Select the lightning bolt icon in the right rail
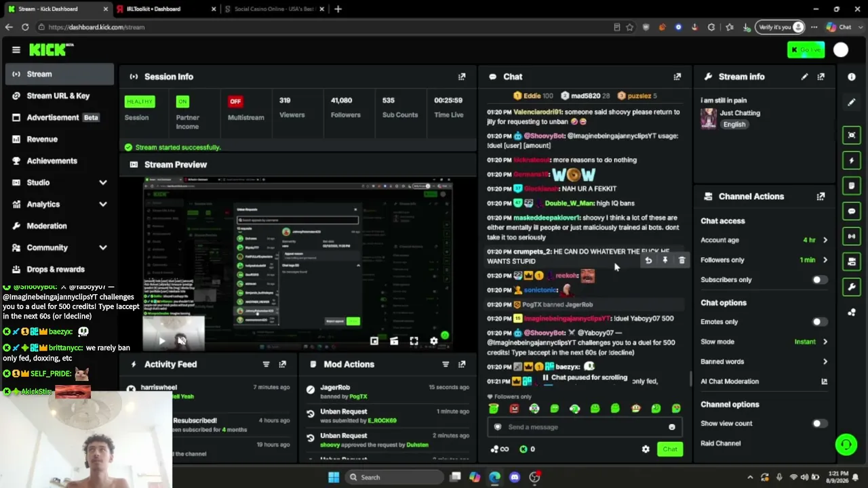The width and height of the screenshot is (868, 488). pyautogui.click(x=852, y=161)
